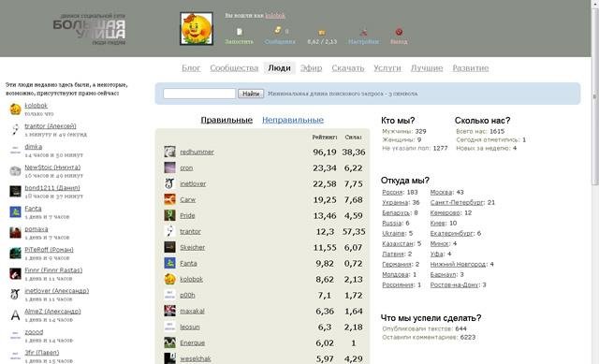The width and height of the screenshot is (599, 364).
Task: Click the Skeicher avatar in the rating table
Action: [169, 247]
